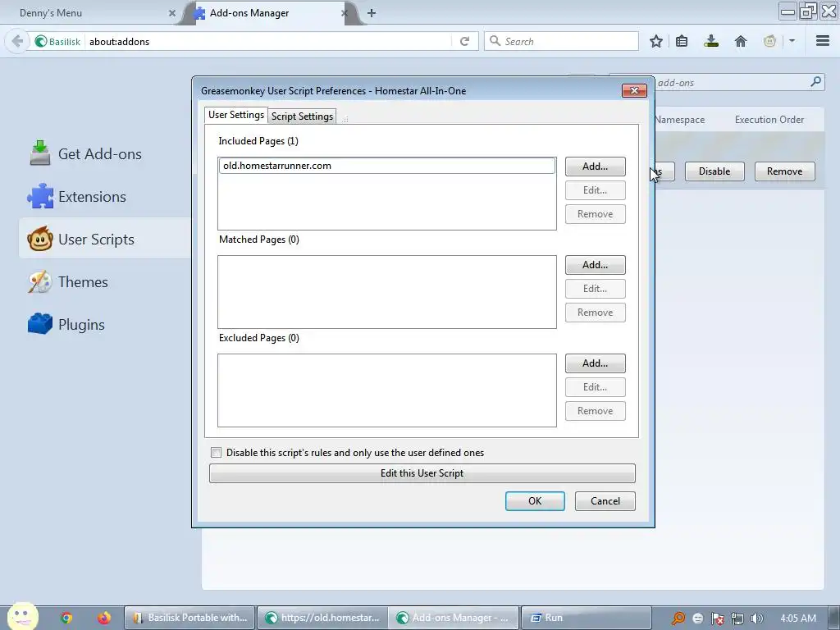The width and height of the screenshot is (840, 630).
Task: Open the hamburger menu button
Action: [823, 41]
